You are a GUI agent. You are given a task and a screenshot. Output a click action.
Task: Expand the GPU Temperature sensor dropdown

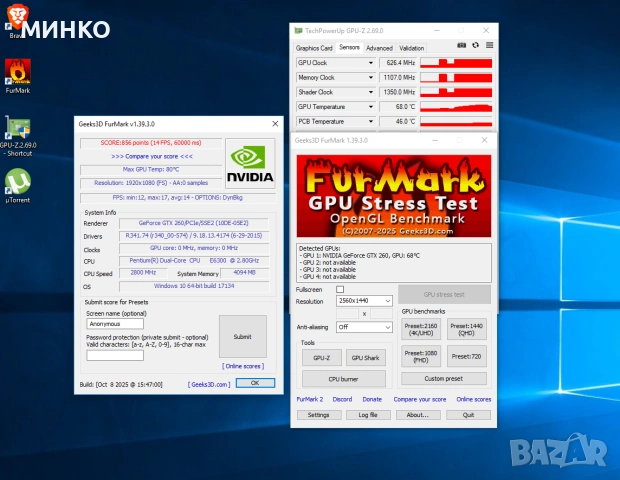point(370,107)
